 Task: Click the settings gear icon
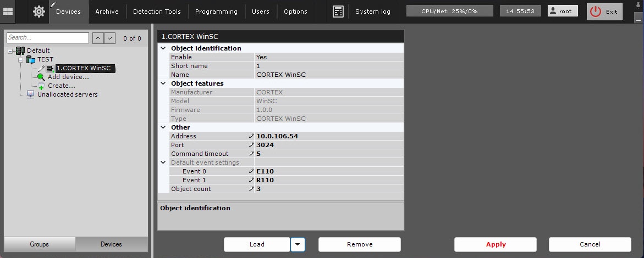(x=39, y=12)
